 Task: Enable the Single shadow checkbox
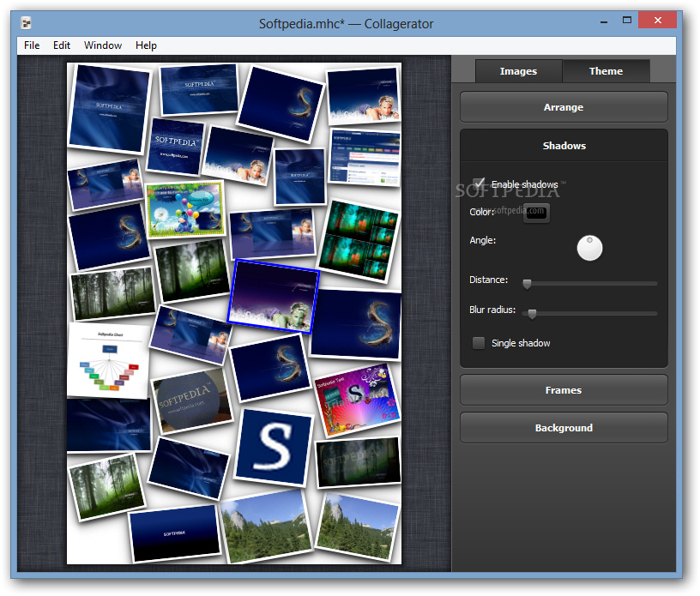tap(479, 343)
